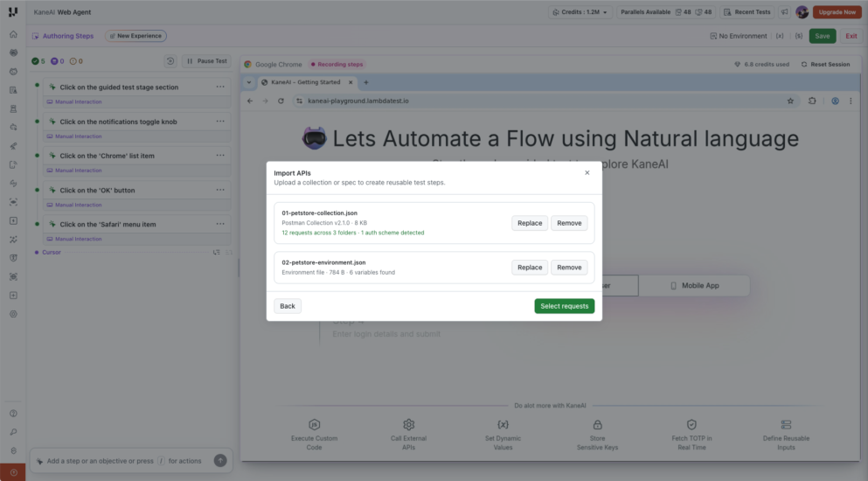Viewport: 868px width, 481px height.
Task: Open a new browser tab with plus
Action: 366,82
